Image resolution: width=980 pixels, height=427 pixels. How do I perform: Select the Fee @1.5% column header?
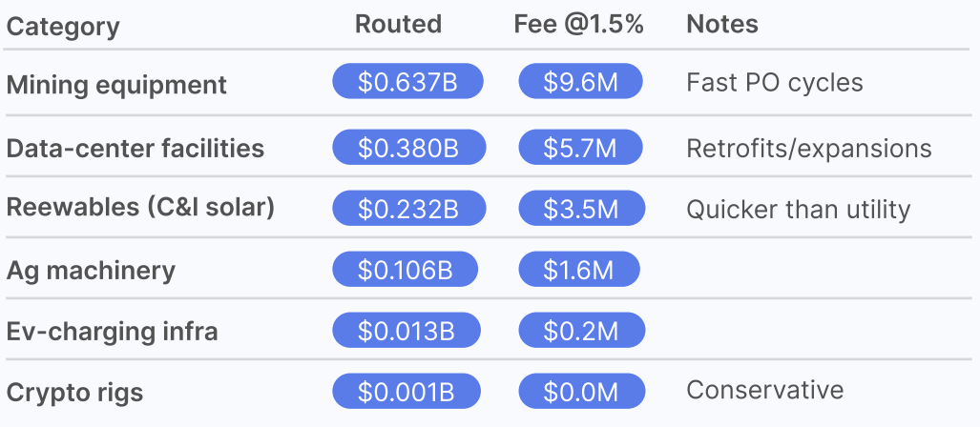coord(578,25)
